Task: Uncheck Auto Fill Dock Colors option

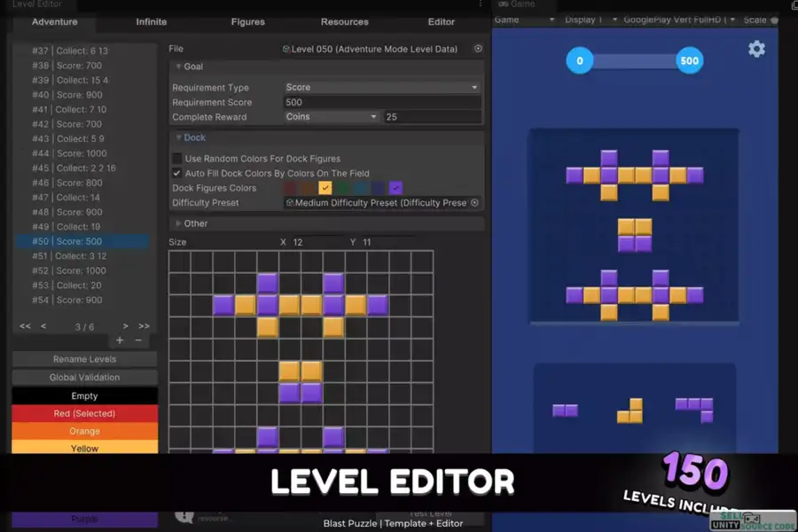Action: (177, 173)
